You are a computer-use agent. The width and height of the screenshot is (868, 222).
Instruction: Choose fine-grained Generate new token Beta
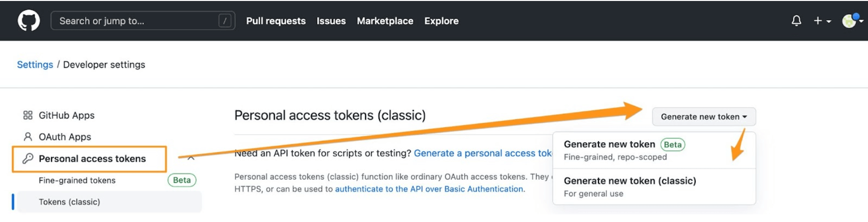coord(610,145)
